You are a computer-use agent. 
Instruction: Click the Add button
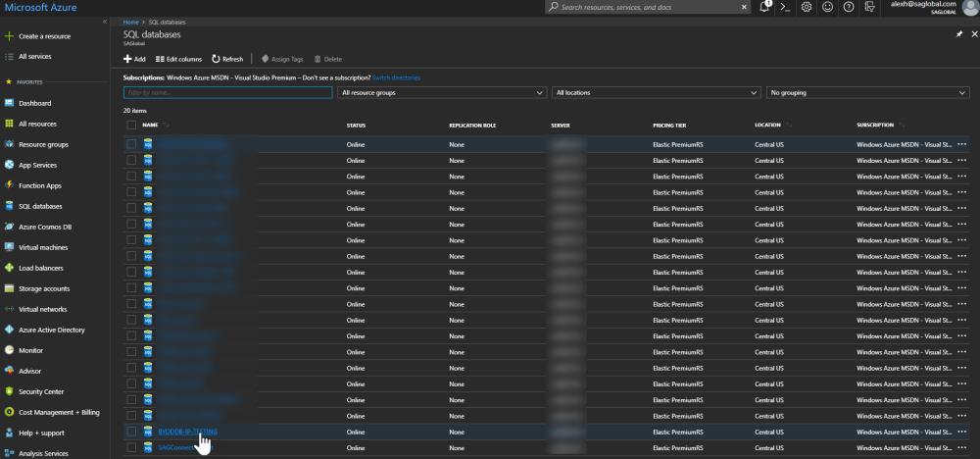click(x=134, y=59)
